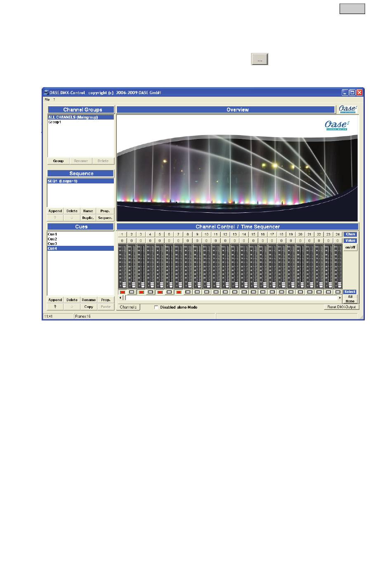Screen dimensions: 392x566
Task: Enable the Disabled alone-Mode checkbox
Action: pos(156,307)
